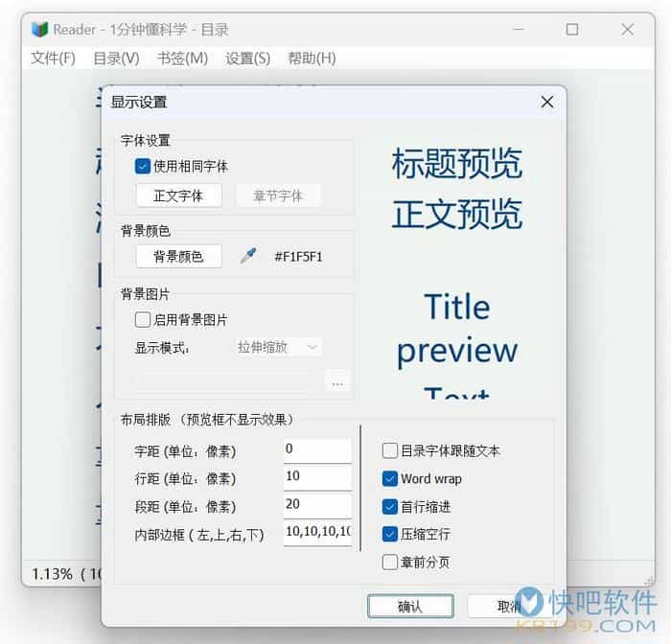
Task: Click the 内部边框 input field
Action: click(x=317, y=532)
